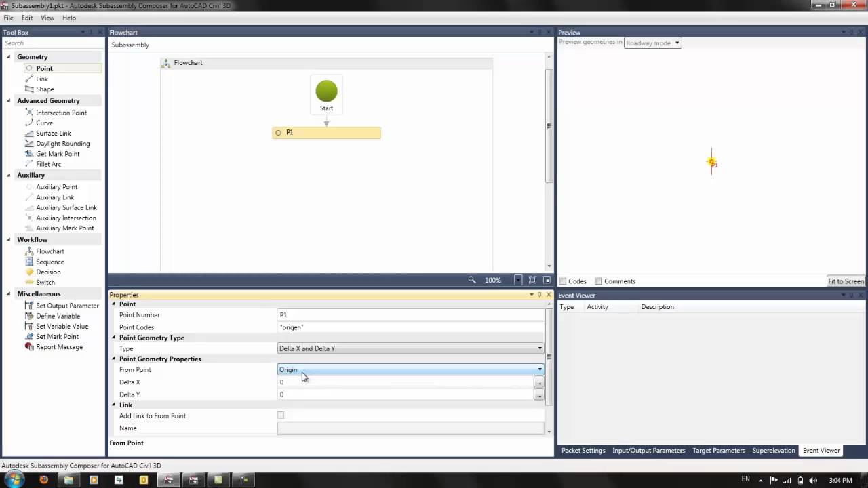Pick the Report Message tool
Image resolution: width=868 pixels, height=488 pixels.
point(59,346)
